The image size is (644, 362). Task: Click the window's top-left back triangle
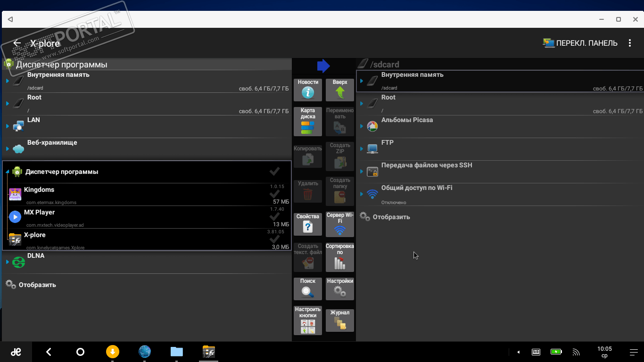point(10,20)
